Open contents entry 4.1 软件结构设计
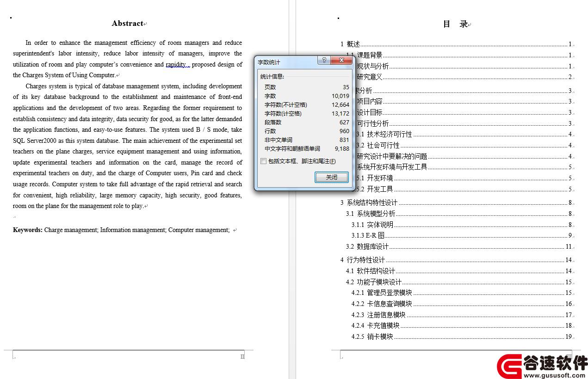 click(459, 271)
